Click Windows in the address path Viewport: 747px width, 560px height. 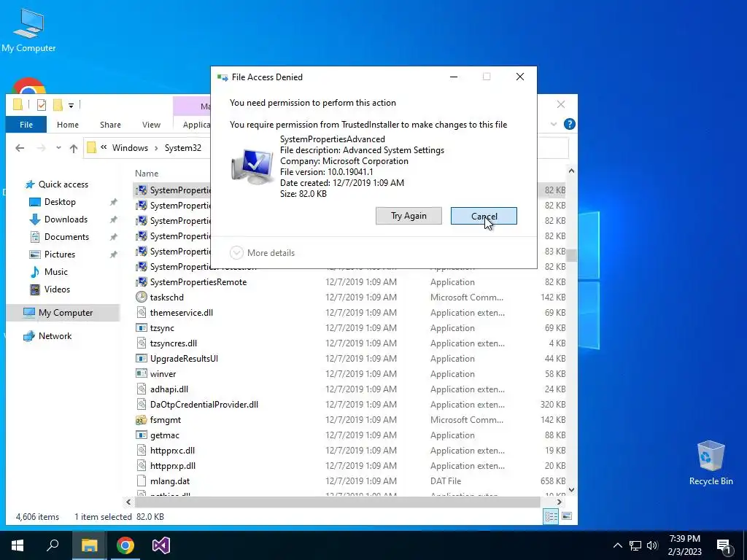pos(130,147)
